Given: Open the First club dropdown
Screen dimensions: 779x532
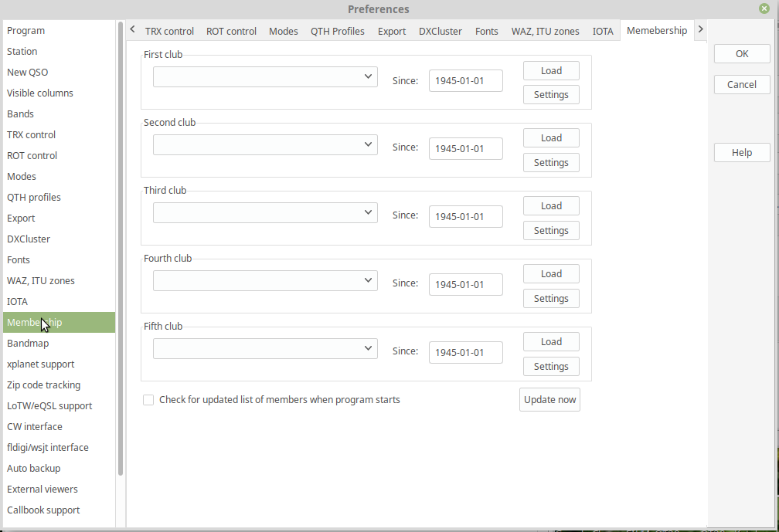Looking at the screenshot, I should click(265, 77).
